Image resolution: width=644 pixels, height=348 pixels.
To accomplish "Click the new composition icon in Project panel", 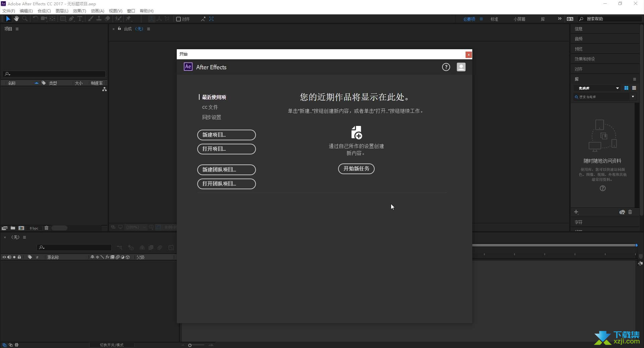I will coord(21,228).
